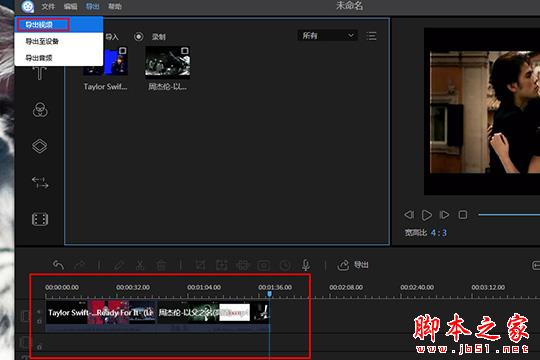
Task: Play the preview video
Action: pyautogui.click(x=426, y=215)
